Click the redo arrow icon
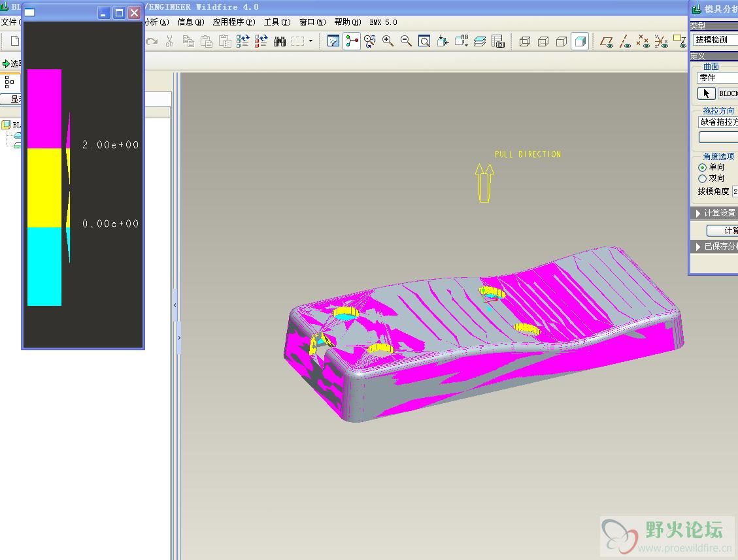This screenshot has height=560, width=738. [x=152, y=41]
